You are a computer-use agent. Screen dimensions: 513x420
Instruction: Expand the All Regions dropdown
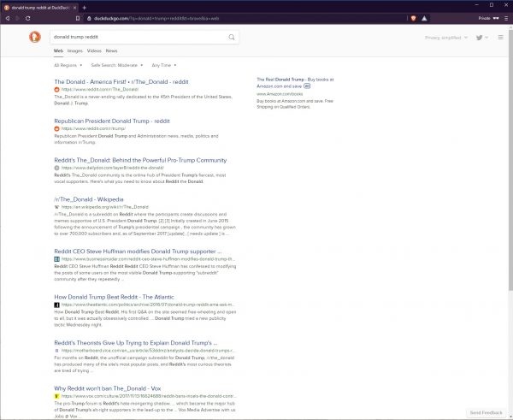(68, 65)
